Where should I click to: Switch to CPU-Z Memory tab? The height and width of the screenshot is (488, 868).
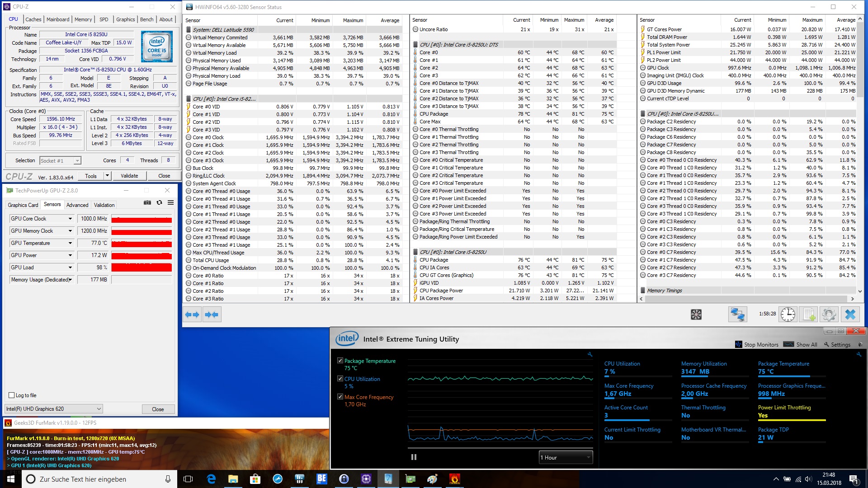coord(83,19)
